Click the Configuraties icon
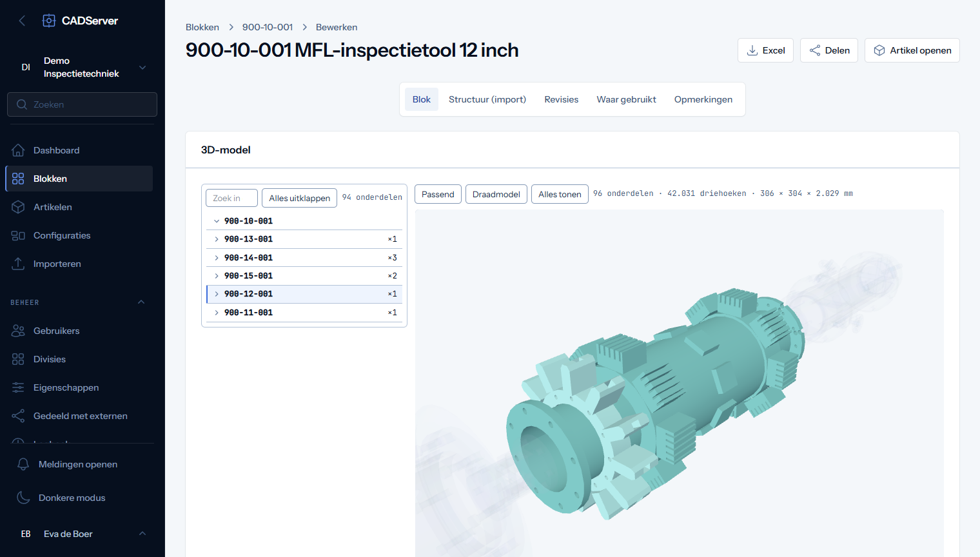Viewport: 980px width, 557px height. tap(18, 235)
